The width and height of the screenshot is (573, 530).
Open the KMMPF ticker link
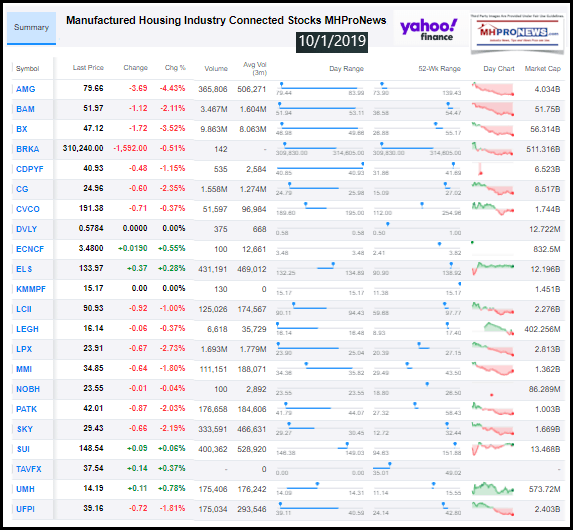point(31,289)
